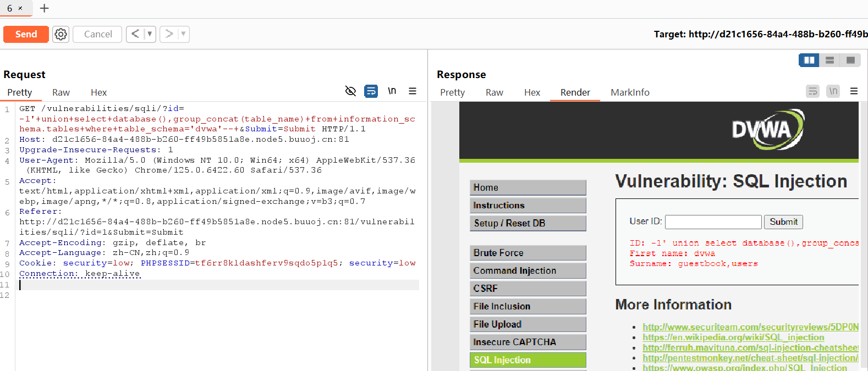Open the securiteam.com reference link

750,327
